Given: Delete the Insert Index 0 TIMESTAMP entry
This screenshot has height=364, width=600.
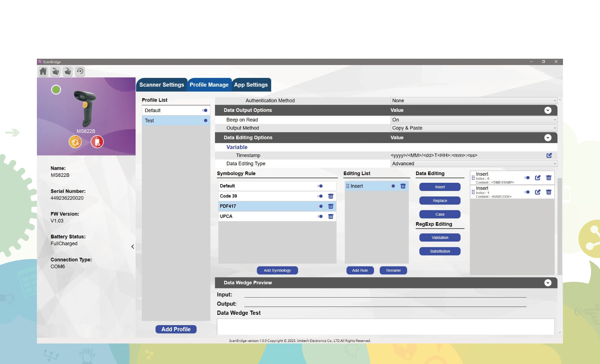Looking at the screenshot, I should pyautogui.click(x=549, y=178).
